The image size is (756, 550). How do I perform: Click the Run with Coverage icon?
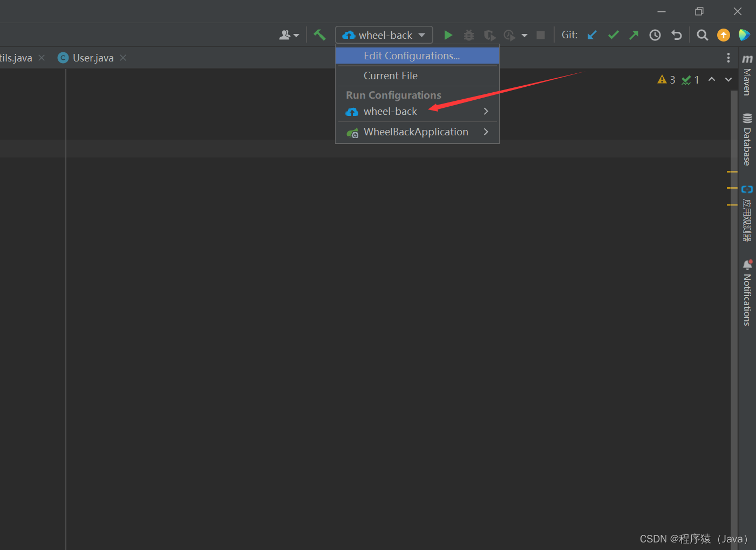click(x=489, y=35)
